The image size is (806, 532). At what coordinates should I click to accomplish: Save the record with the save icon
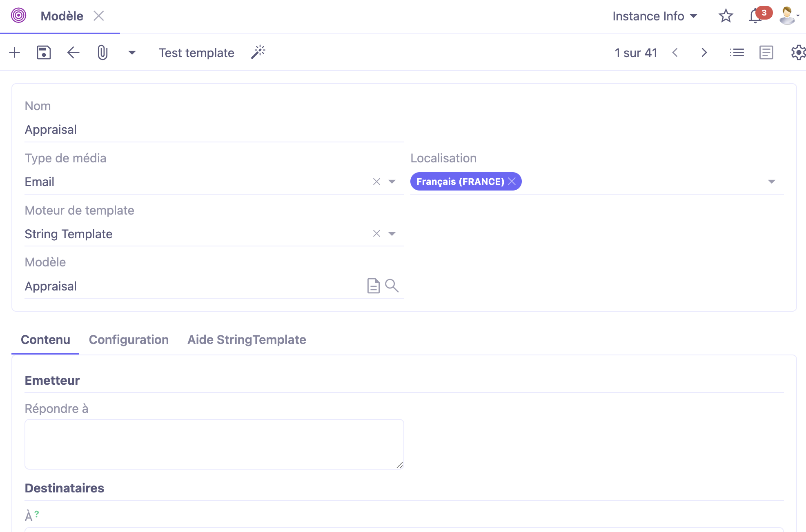click(44, 53)
